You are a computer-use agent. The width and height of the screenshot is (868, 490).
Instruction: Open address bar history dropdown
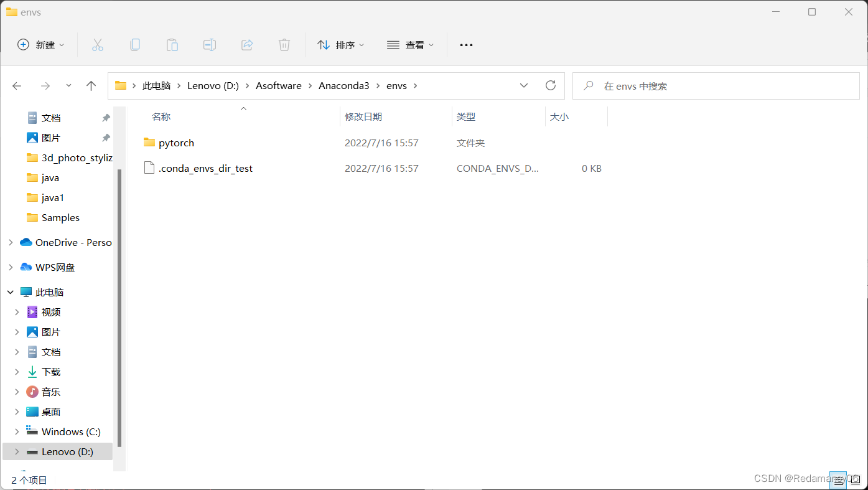click(524, 86)
